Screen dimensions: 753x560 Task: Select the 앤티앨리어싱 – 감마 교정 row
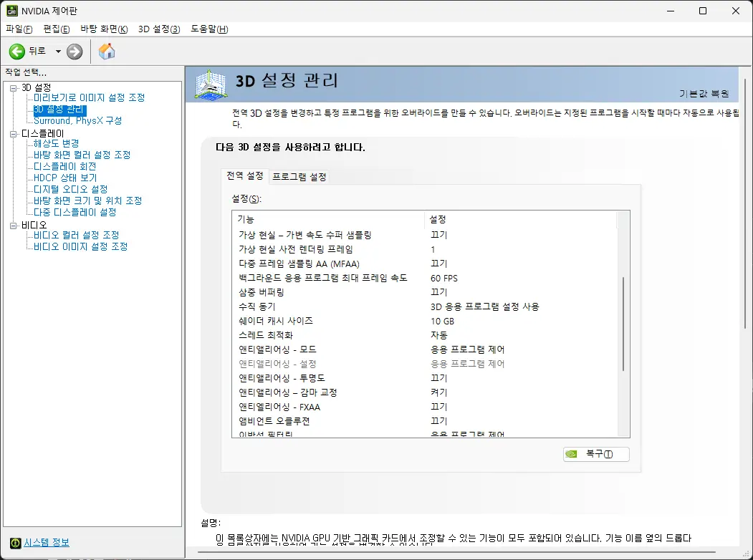(425, 392)
